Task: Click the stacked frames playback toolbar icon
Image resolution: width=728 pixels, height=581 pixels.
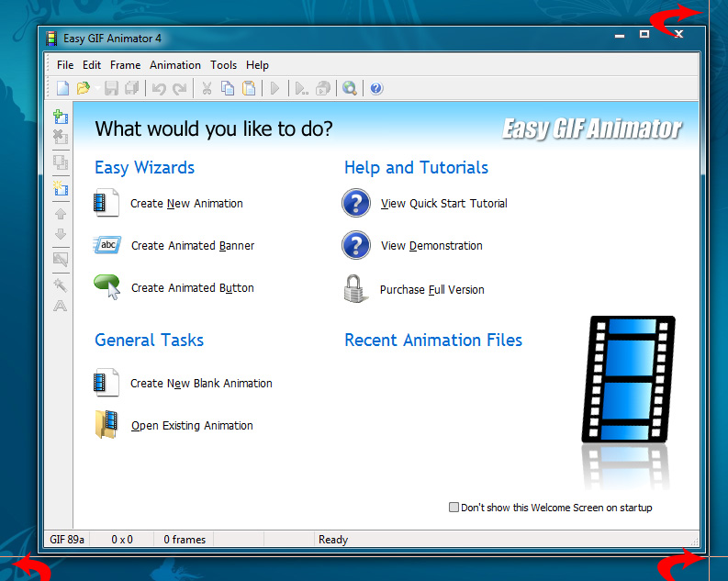Action: tap(322, 88)
